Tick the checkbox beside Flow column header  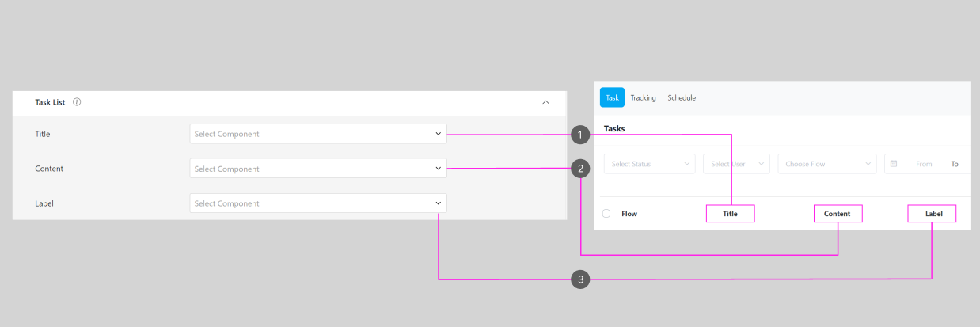point(606,214)
